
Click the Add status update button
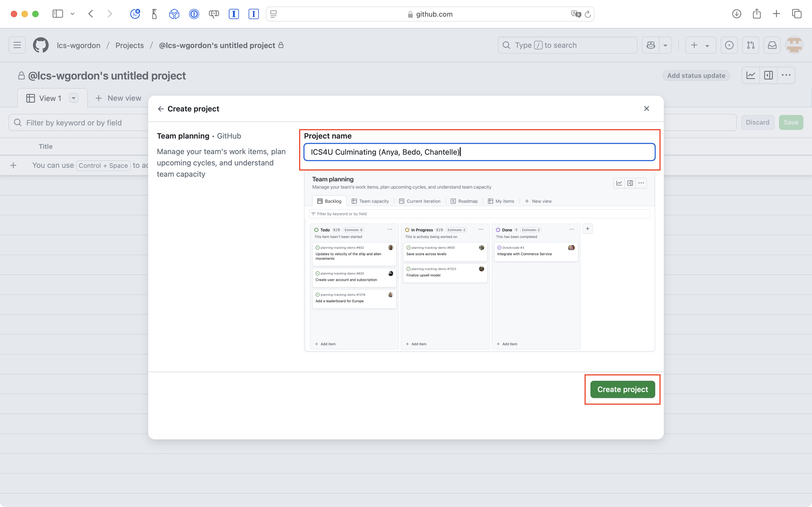(696, 75)
